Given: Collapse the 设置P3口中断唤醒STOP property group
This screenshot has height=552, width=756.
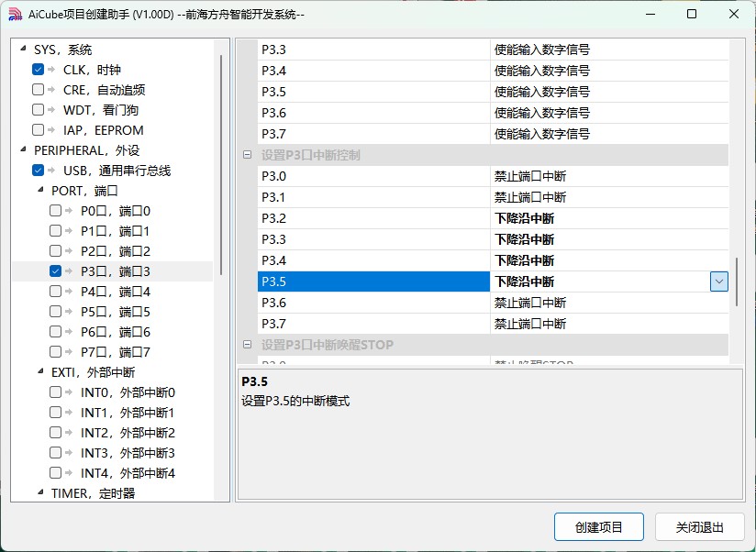Looking at the screenshot, I should coord(248,345).
